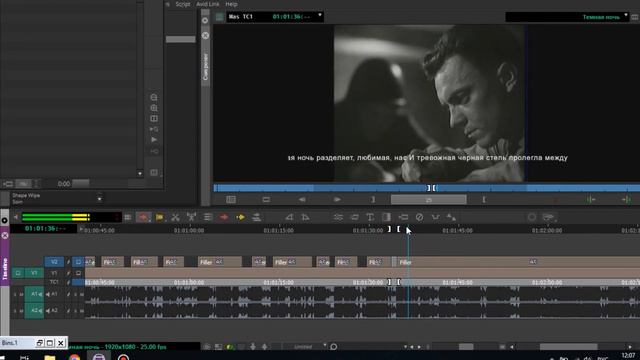640x360 pixels.
Task: Click the yellow Splice-In arrow button
Action: (240, 217)
